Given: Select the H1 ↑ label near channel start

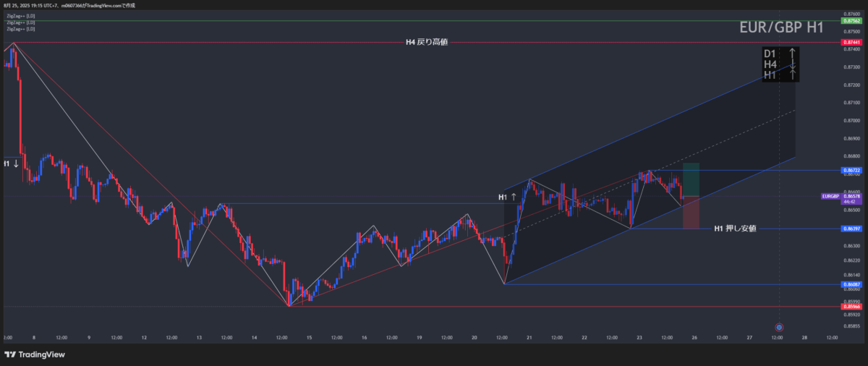Looking at the screenshot, I should pos(507,197).
